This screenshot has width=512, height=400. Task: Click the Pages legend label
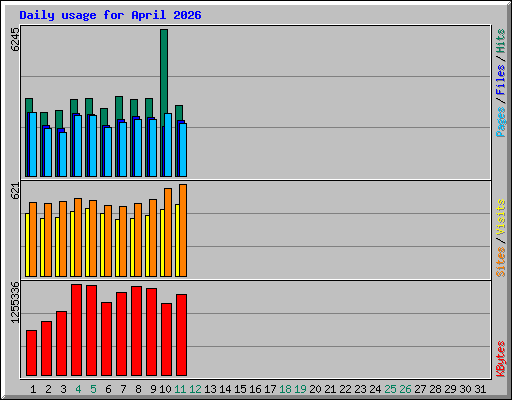[x=500, y=122]
